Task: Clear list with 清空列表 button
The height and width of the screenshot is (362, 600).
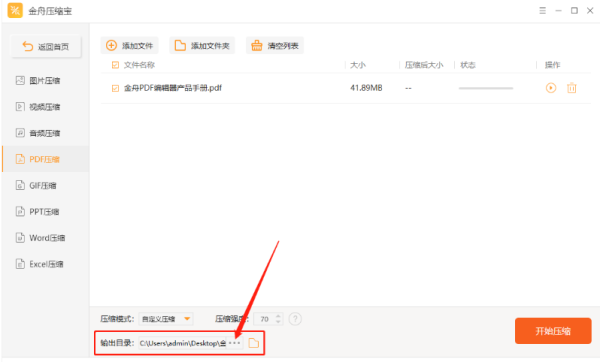Action: click(x=275, y=46)
